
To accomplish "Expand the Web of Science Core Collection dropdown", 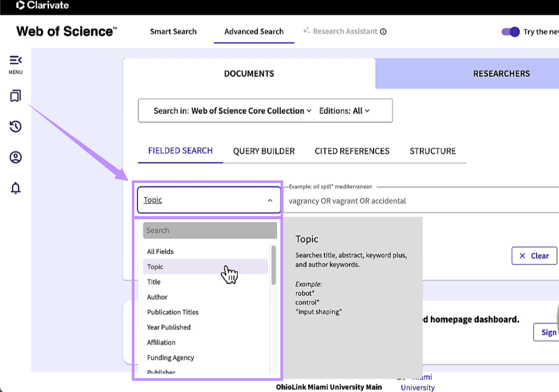I will click(251, 111).
